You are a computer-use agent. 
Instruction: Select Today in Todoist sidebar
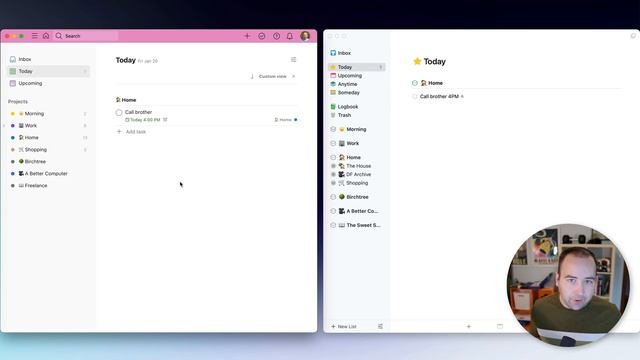click(48, 71)
